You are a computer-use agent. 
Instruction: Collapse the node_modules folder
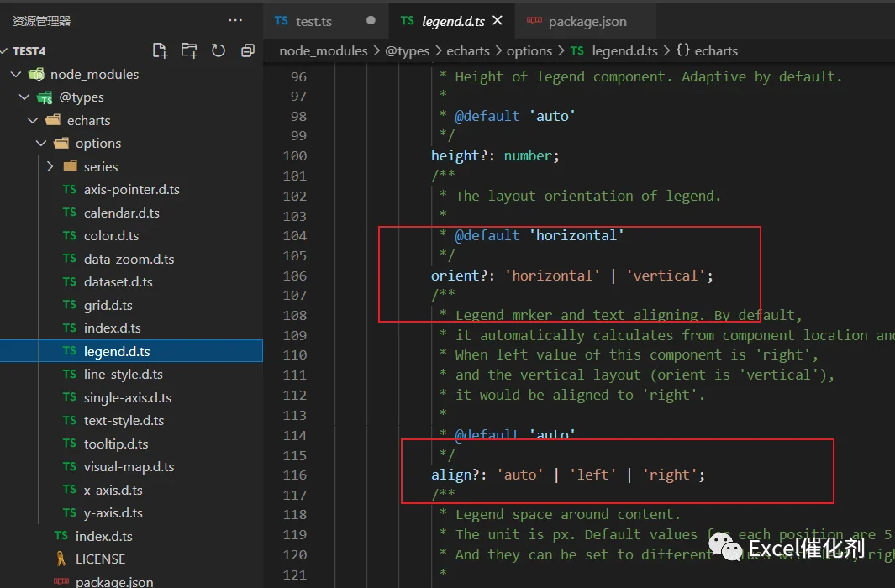click(16, 74)
